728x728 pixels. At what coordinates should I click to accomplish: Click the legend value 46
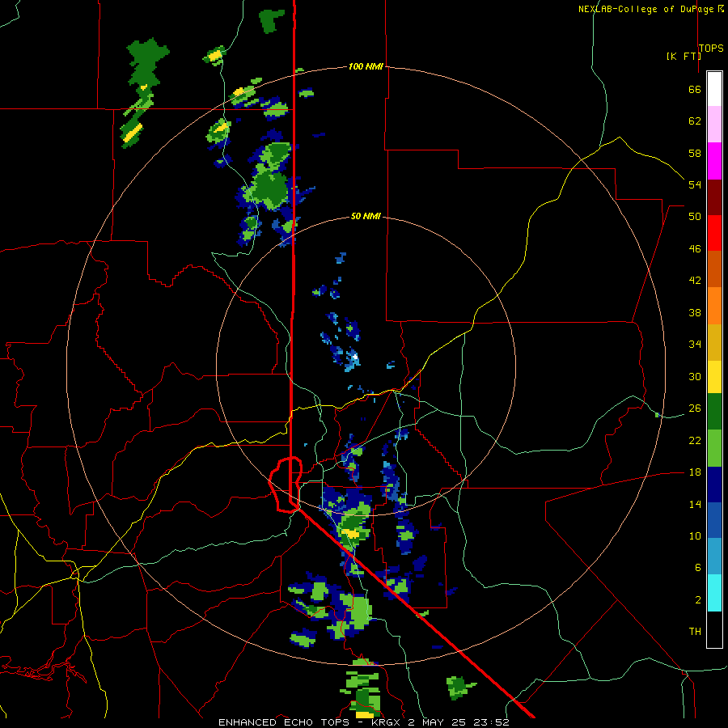pyautogui.click(x=695, y=249)
